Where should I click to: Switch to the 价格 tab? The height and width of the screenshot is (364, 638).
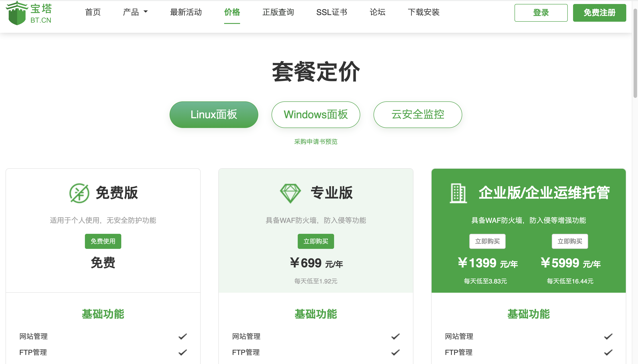(232, 12)
